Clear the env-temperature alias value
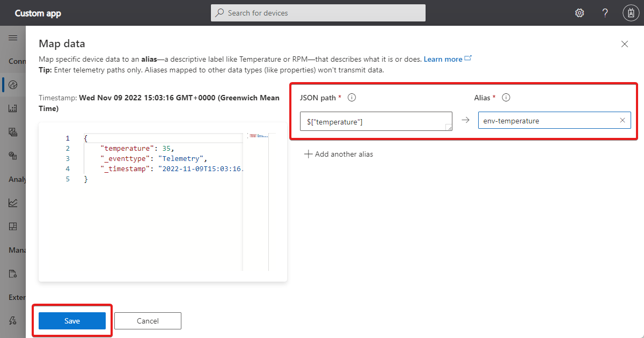The image size is (644, 338). click(x=622, y=120)
